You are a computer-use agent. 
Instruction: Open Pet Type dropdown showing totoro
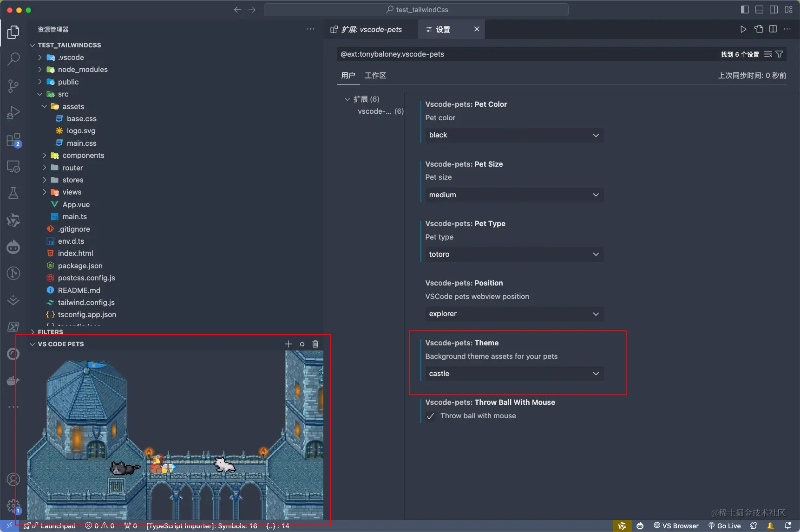tap(514, 254)
